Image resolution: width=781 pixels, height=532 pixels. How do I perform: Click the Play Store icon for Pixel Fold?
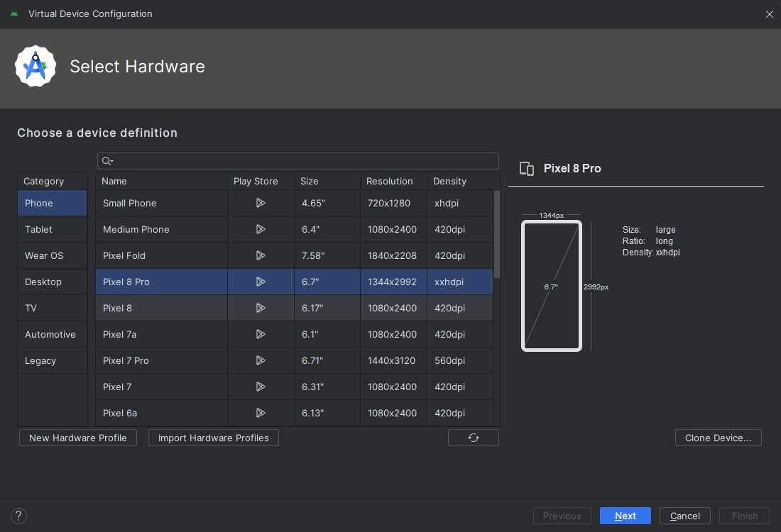click(261, 255)
